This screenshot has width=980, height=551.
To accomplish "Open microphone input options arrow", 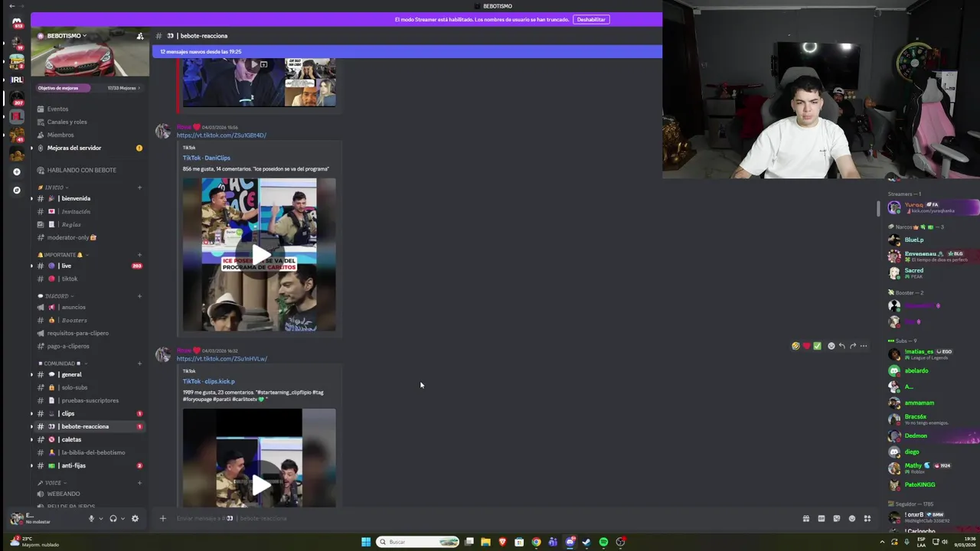I will coord(100,518).
